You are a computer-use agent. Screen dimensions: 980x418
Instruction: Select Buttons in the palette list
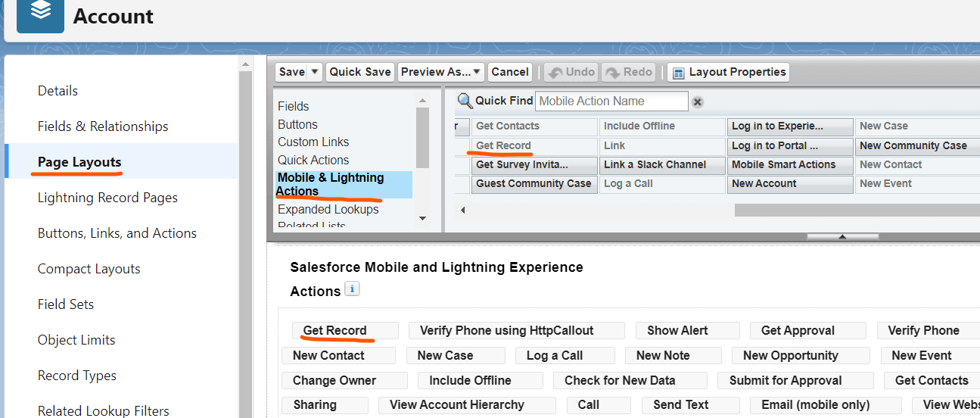point(297,124)
